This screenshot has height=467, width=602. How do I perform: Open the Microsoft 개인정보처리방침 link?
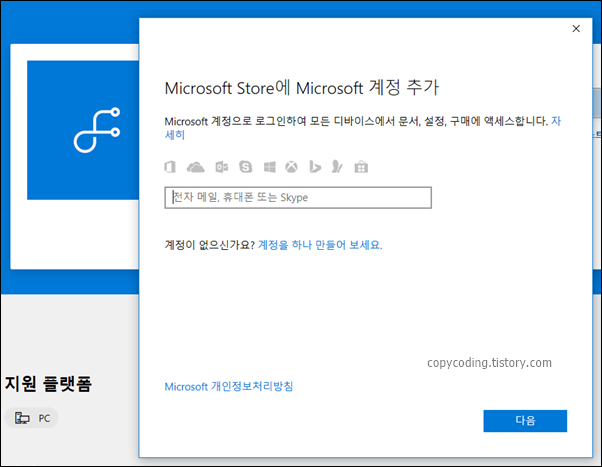coord(229,386)
